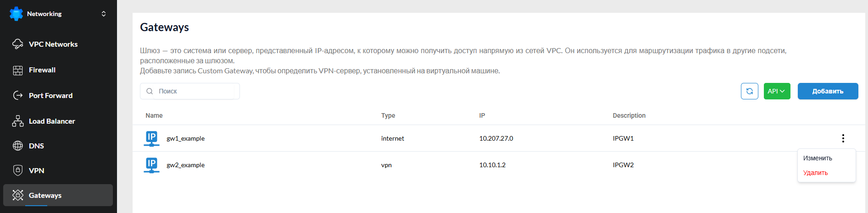Click the gw1_example IP gateway icon

151,138
